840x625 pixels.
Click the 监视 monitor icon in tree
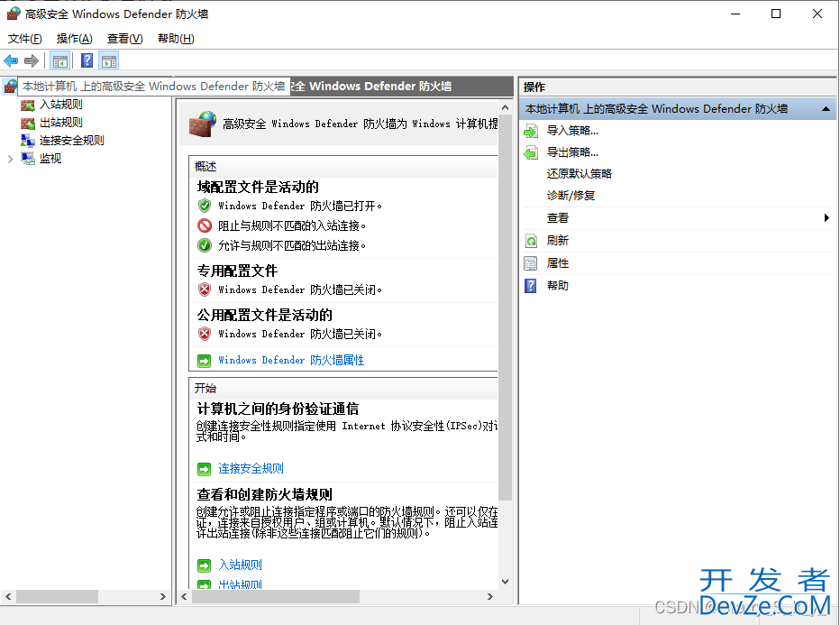pos(28,159)
